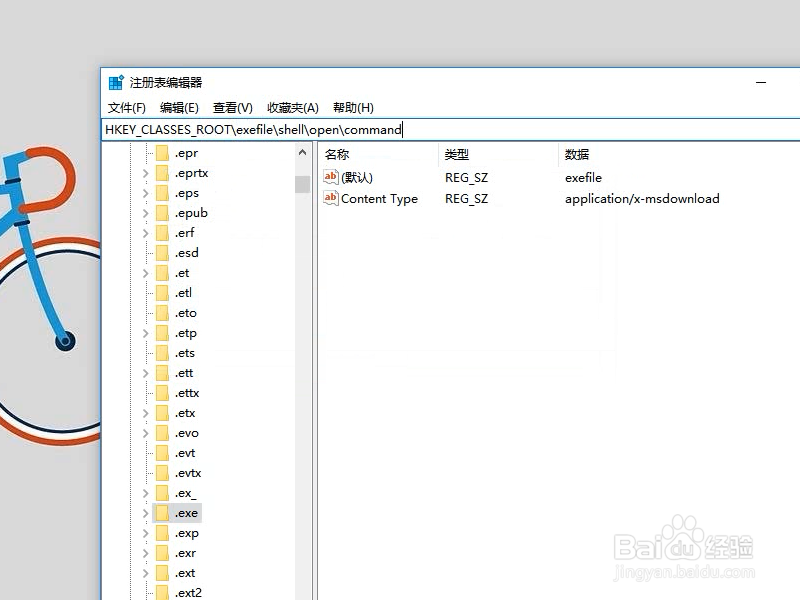The width and height of the screenshot is (800, 600).
Task: Click the tree scrollbar up arrow
Action: (303, 153)
